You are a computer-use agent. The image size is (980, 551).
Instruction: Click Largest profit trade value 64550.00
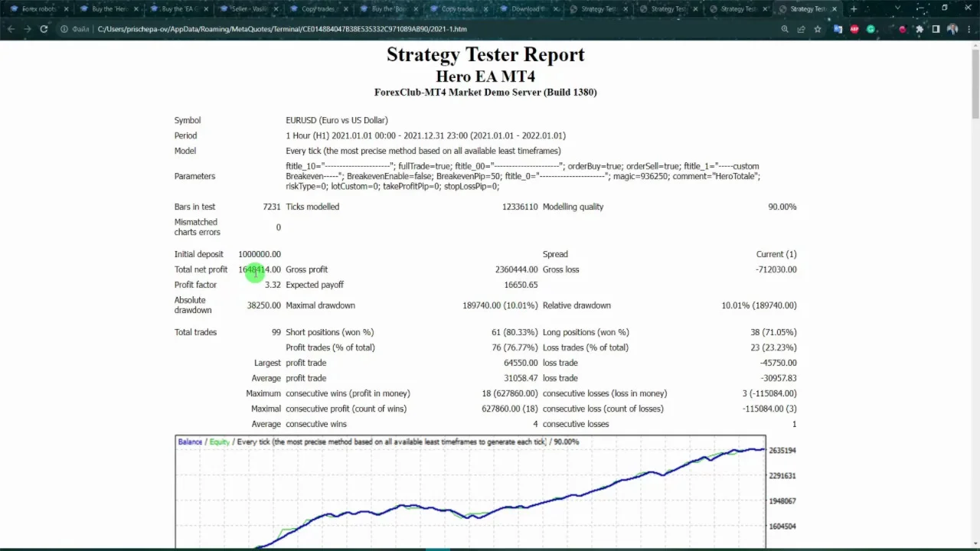[521, 363]
